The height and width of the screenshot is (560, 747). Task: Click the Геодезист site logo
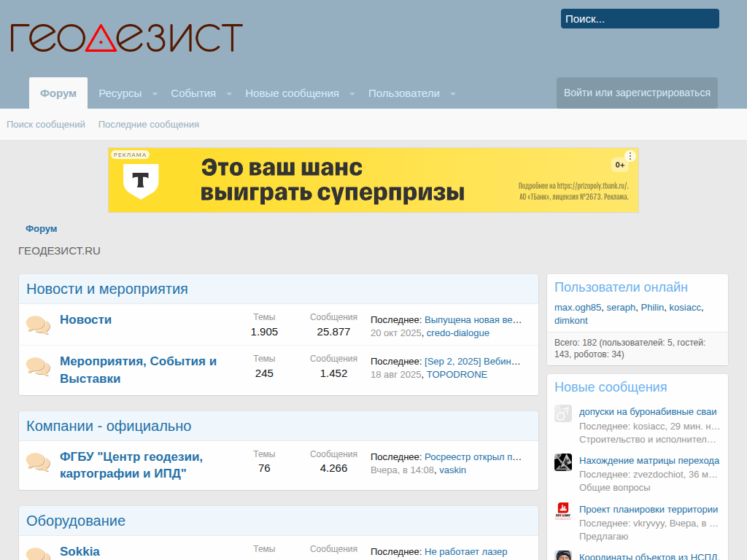(x=126, y=38)
